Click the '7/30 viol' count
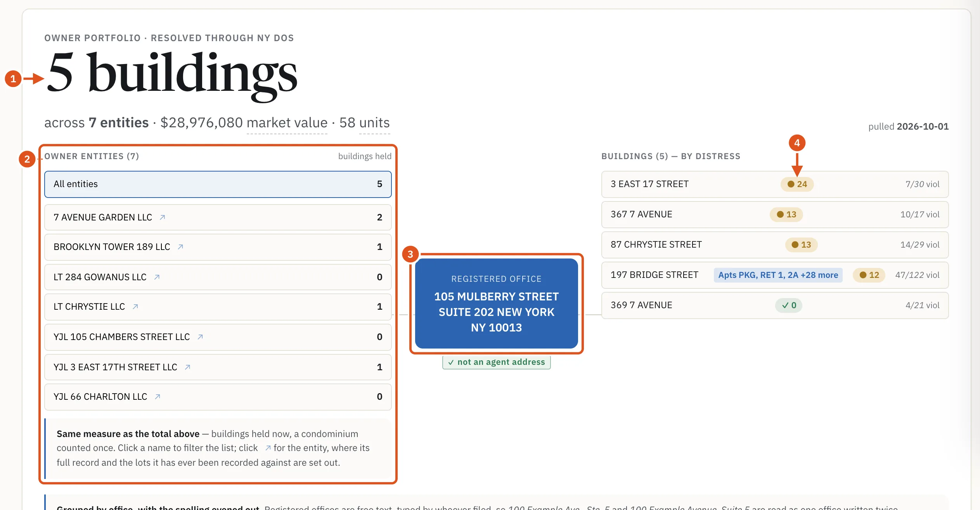The width and height of the screenshot is (980, 510). [922, 184]
